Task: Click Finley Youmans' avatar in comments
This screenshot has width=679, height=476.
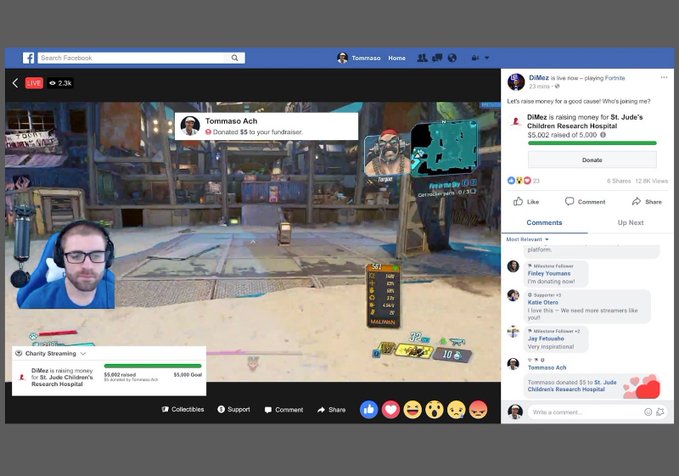Action: click(x=513, y=266)
